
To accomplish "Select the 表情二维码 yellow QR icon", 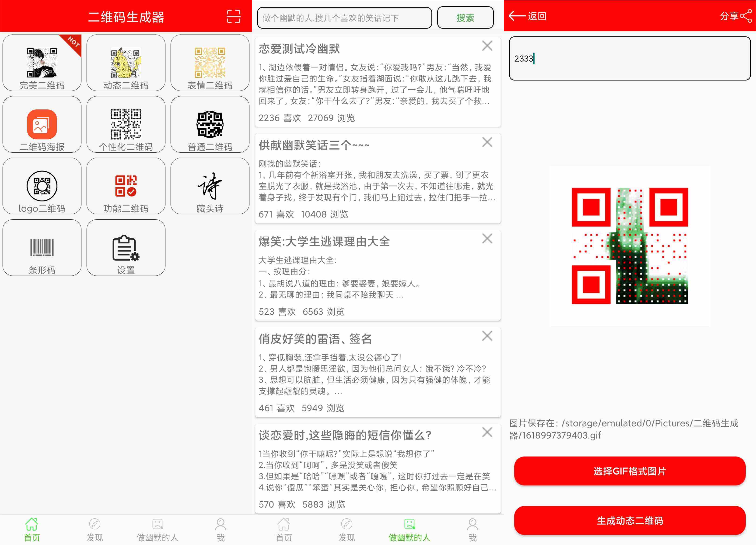I will pyautogui.click(x=210, y=62).
